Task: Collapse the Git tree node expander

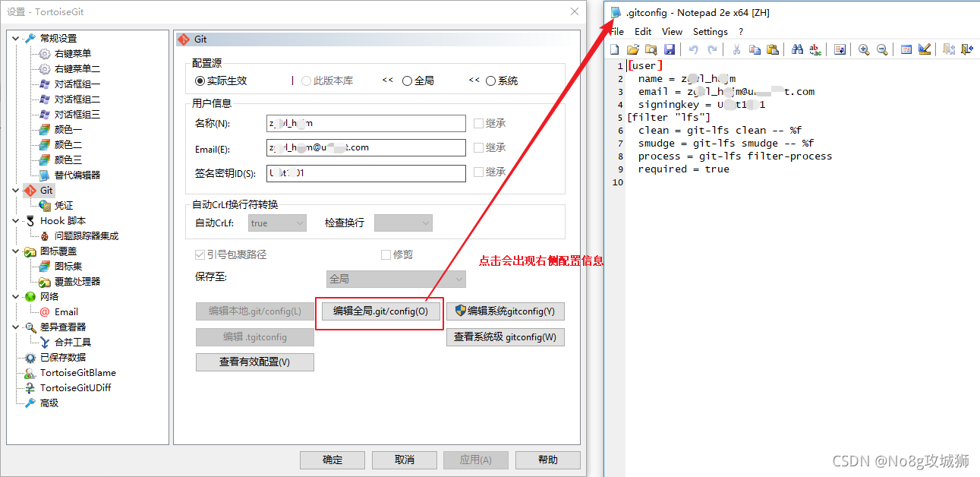Action: point(16,190)
